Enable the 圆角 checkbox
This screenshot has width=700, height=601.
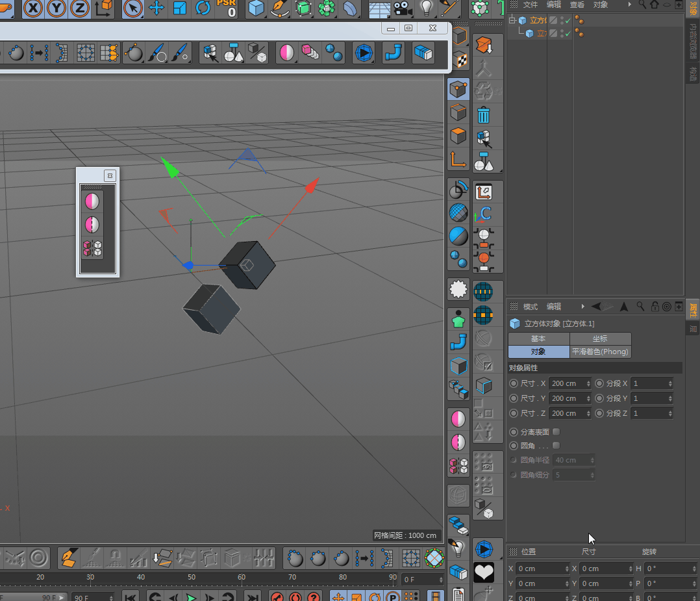[556, 446]
